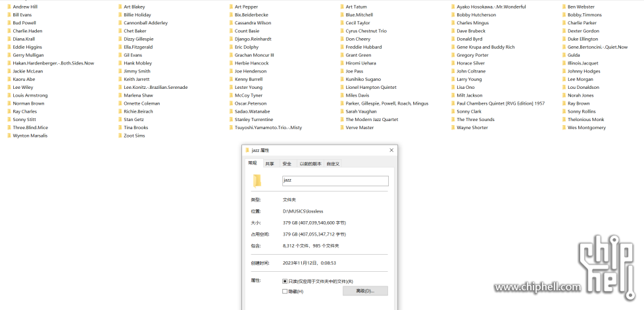Select the Bill Evans folder icon

pos(9,14)
